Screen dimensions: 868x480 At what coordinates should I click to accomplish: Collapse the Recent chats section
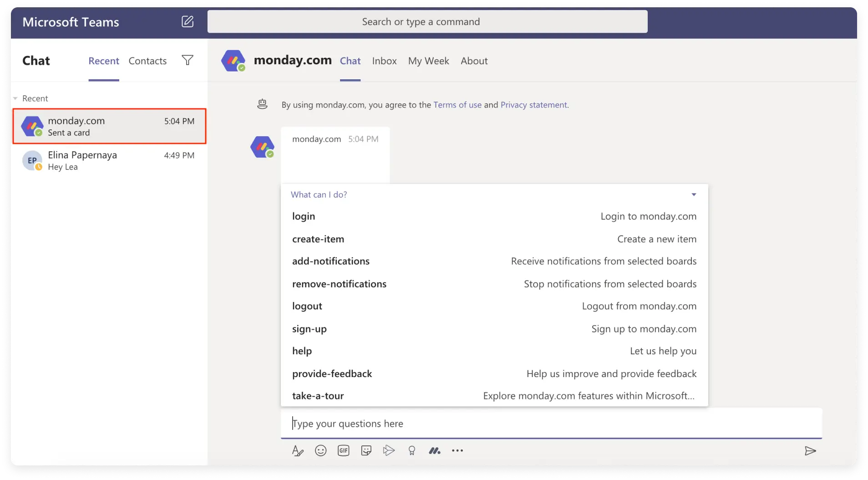pos(15,98)
